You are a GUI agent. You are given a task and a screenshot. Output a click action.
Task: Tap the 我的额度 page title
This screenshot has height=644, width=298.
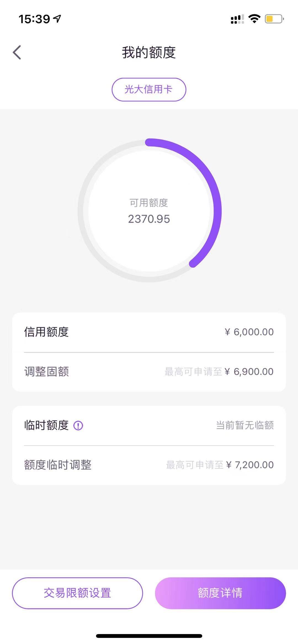coord(149,52)
